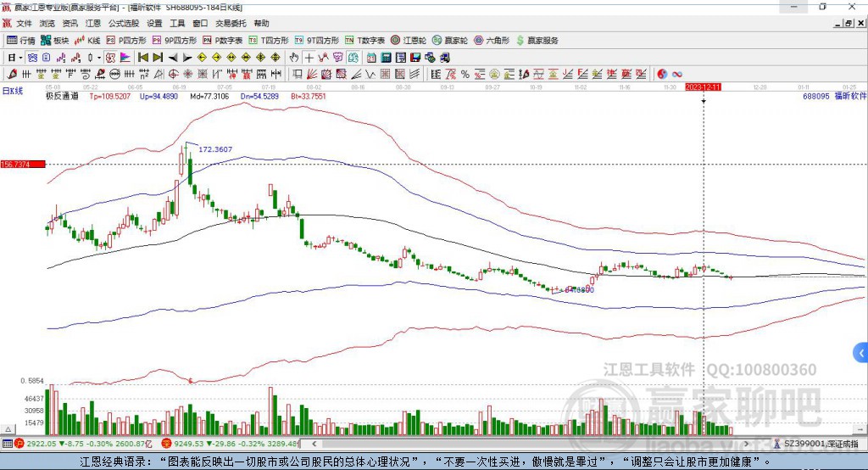Image resolution: width=868 pixels, height=470 pixels.
Task: Toggle the crosshair cursor tool
Action: point(309,58)
